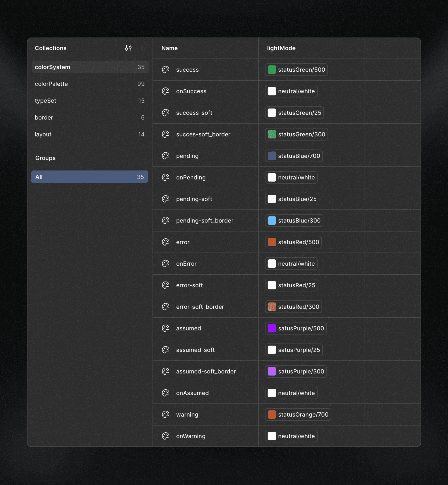
Task: Rename the onPending variable
Action: click(191, 177)
